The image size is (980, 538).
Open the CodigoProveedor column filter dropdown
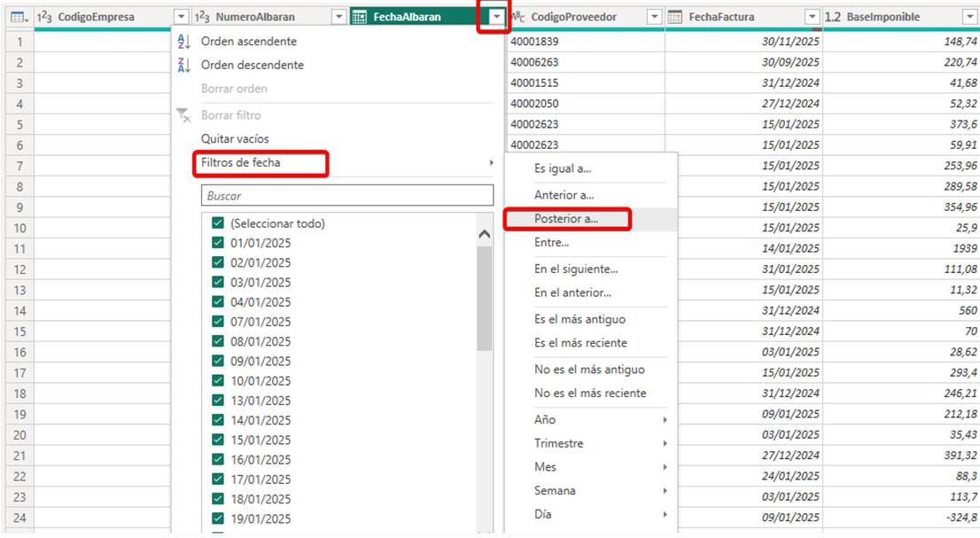(654, 18)
